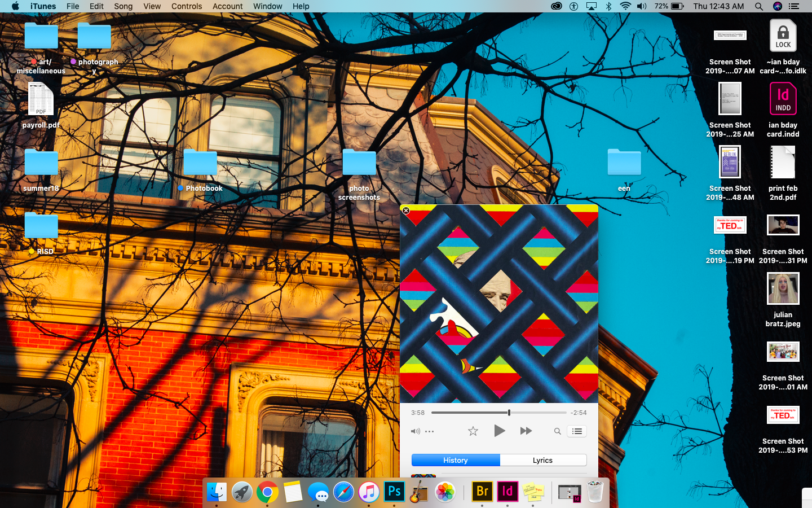Open Adobe Bridge from the Dock
This screenshot has height=508, width=812.
[482, 492]
